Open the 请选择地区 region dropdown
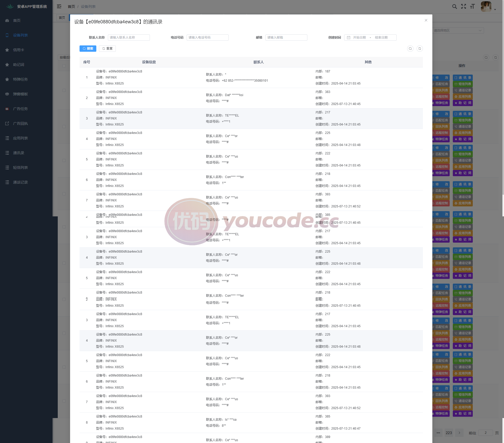504x443 pixels. [x=458, y=30]
